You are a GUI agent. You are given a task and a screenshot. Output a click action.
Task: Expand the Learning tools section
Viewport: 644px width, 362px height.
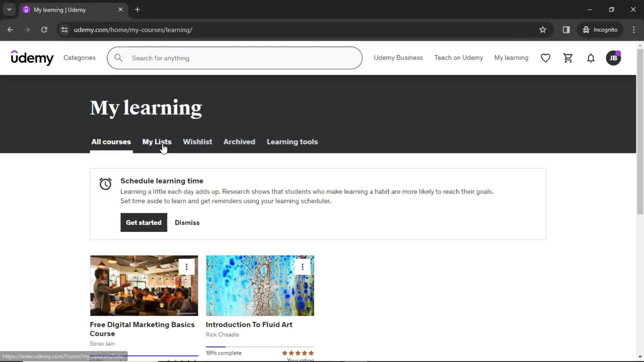pos(292,142)
